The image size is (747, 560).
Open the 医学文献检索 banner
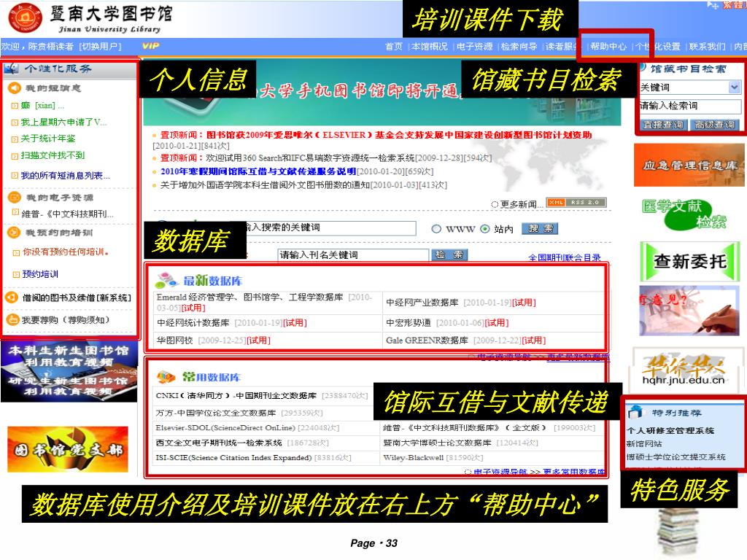pos(684,214)
